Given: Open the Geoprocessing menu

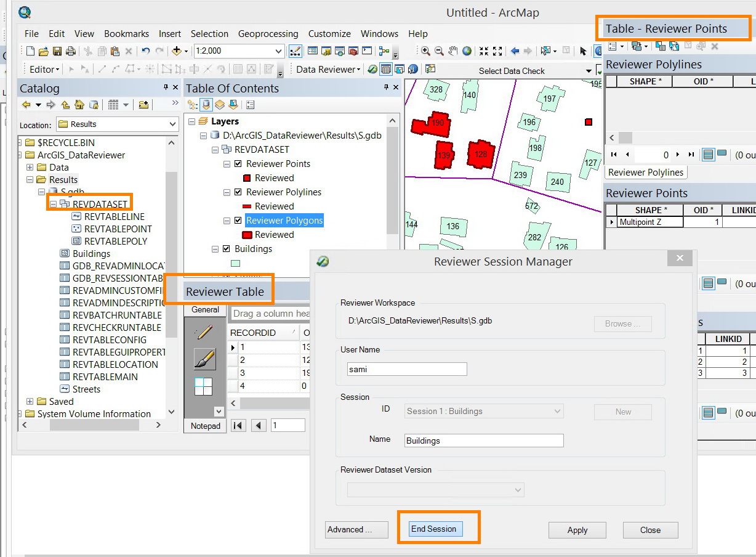Looking at the screenshot, I should coord(268,34).
